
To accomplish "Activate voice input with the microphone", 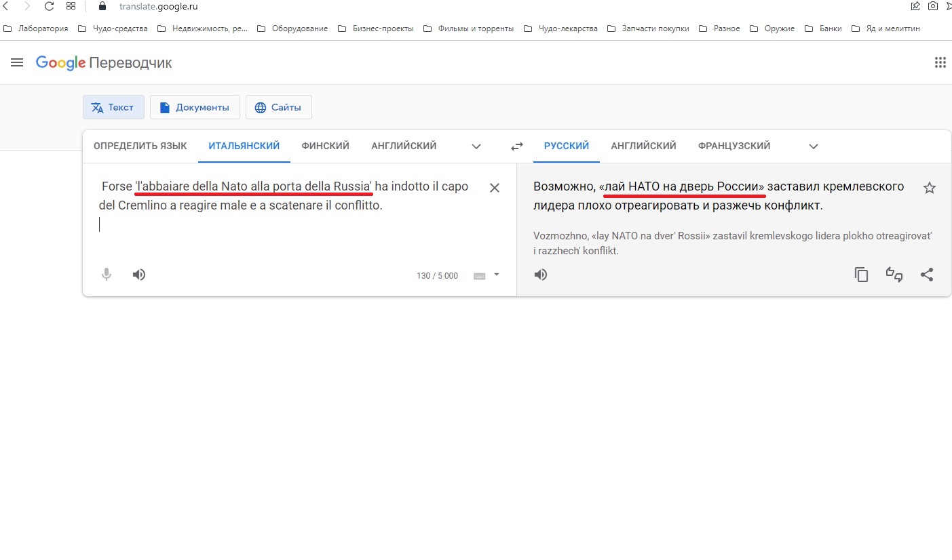I will point(107,275).
